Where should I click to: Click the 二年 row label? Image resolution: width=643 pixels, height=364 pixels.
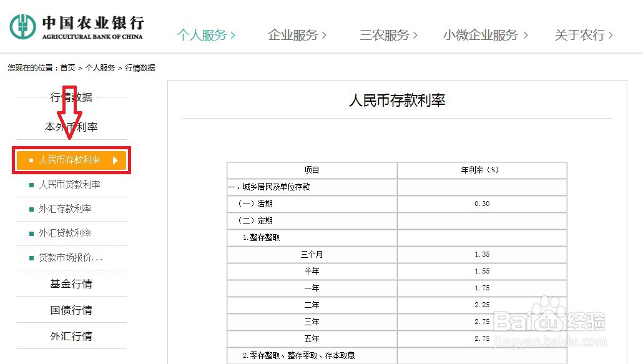pos(312,305)
